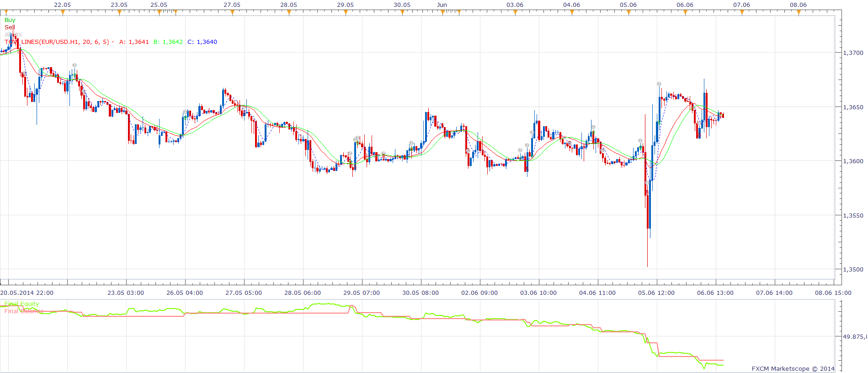This screenshot has height=373, width=868.
Task: Click the 04.06 11:00 time label
Action: click(597, 293)
